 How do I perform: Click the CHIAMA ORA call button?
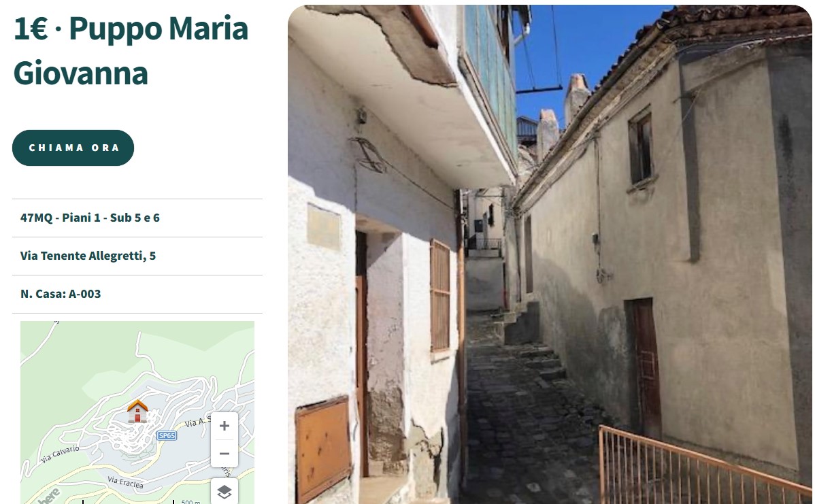click(73, 148)
